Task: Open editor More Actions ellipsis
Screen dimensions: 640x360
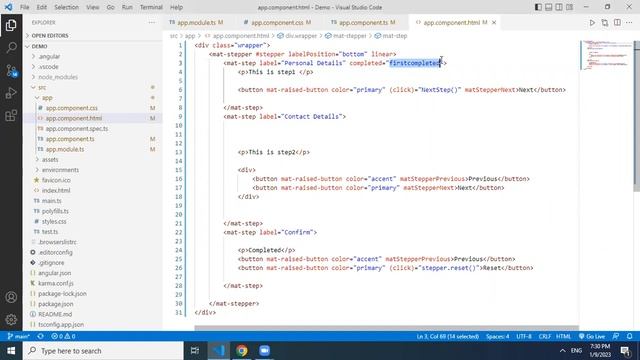Action: 629,23
